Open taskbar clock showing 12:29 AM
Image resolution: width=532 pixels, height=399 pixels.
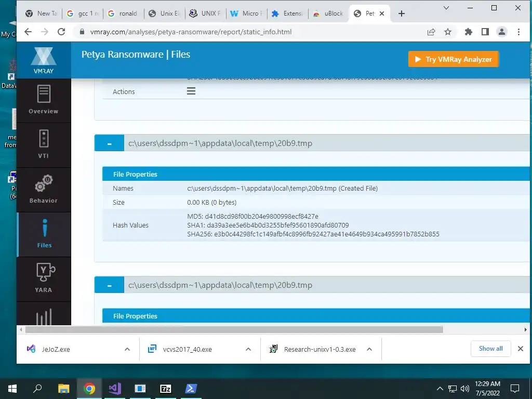coord(487,389)
